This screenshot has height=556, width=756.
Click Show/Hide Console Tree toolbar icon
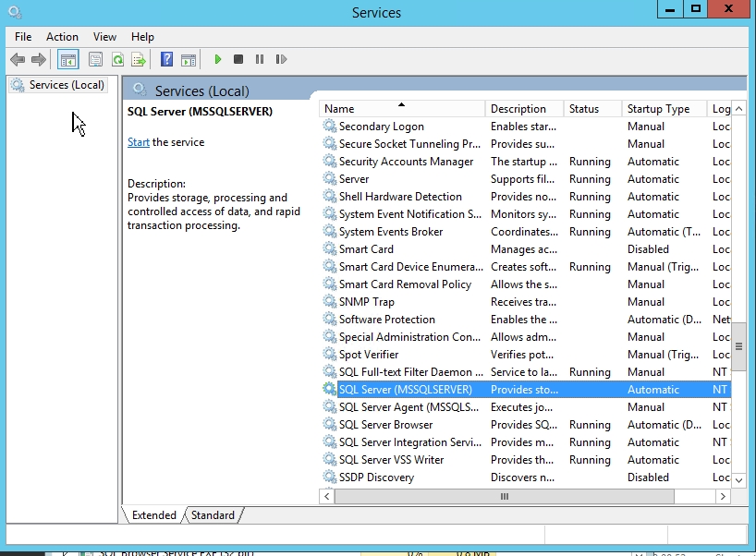click(x=67, y=59)
